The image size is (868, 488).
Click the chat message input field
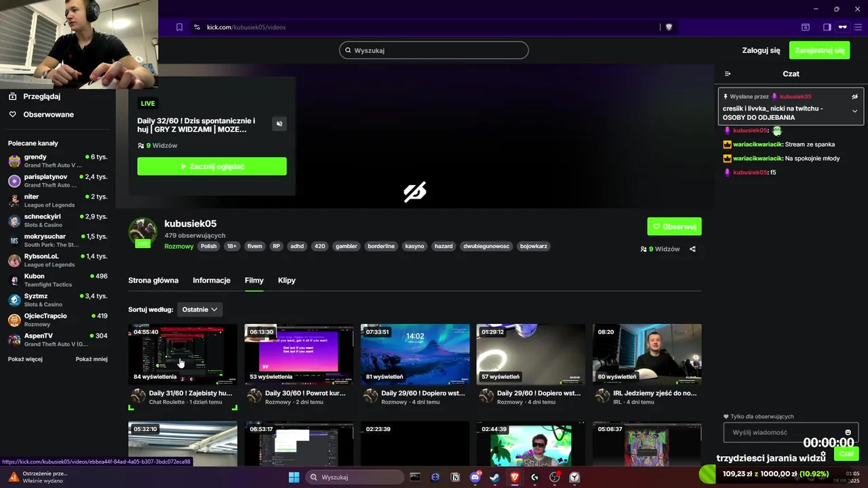[x=791, y=432]
